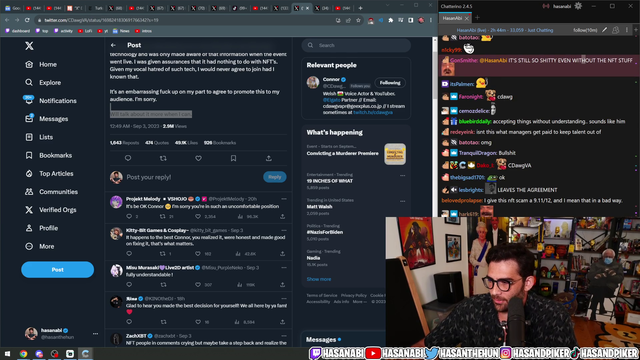Reload page with browser refresh button

[27, 20]
